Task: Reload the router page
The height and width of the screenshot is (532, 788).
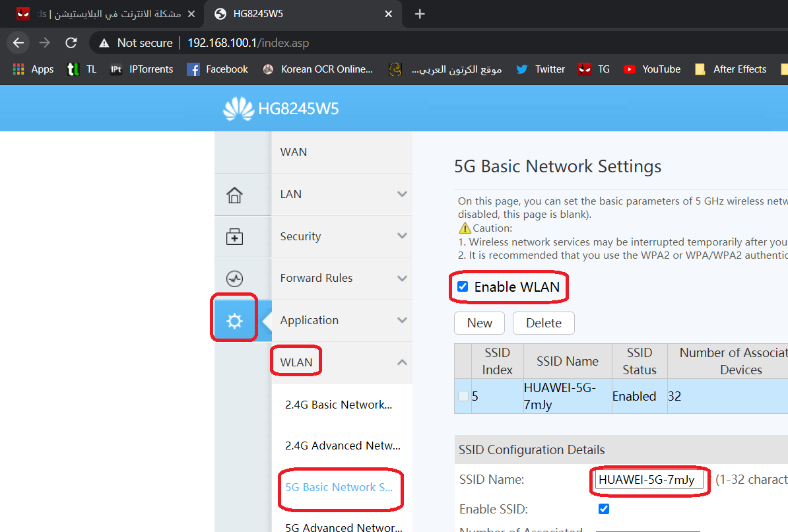Action: pyautogui.click(x=71, y=43)
